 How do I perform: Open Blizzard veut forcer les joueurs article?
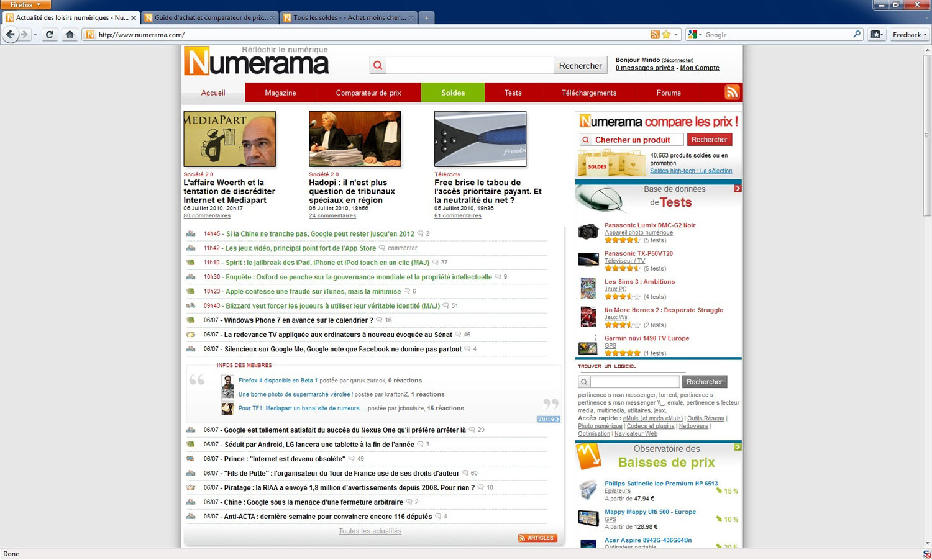click(x=332, y=306)
